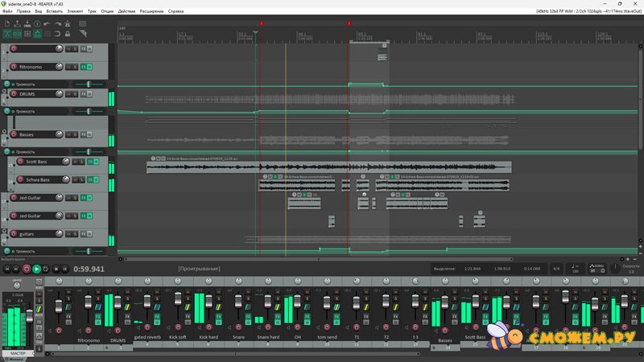The height and width of the screenshot is (362, 644).
Task: Click the DRUMS track pan knob
Action: click(x=59, y=94)
